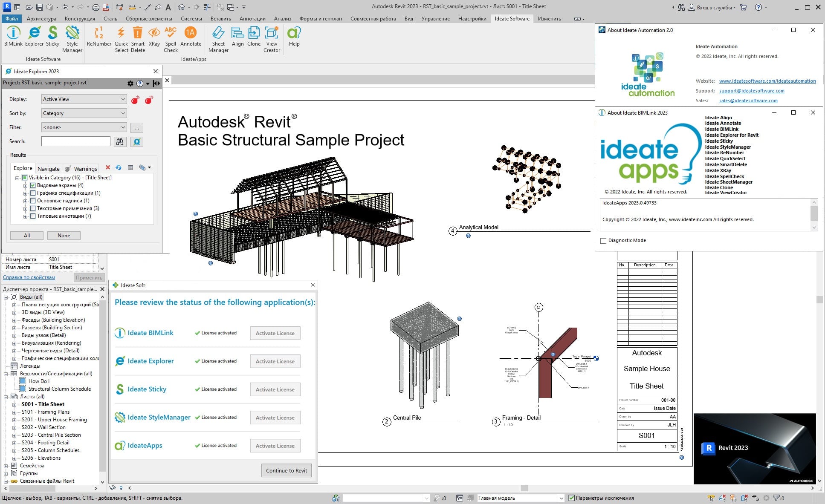This screenshot has height=504, width=825.
Task: Run the Smart Delete tool
Action: coord(138,39)
